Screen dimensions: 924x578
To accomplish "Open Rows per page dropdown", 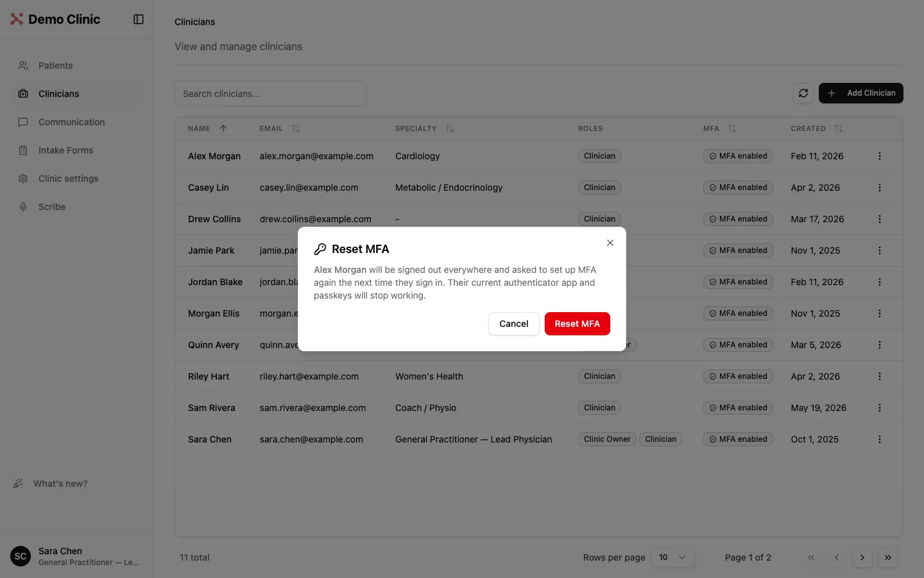I will [x=672, y=557].
